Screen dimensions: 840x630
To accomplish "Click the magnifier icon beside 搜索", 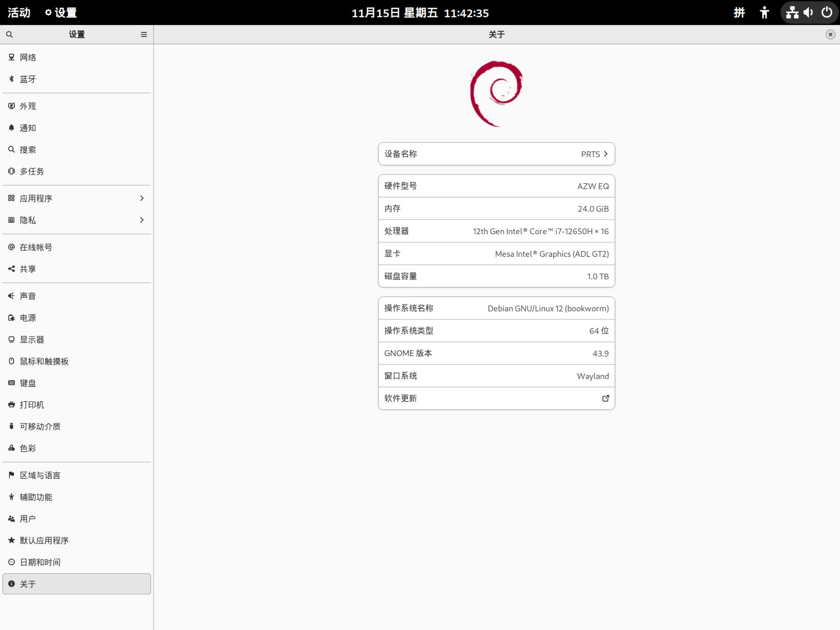I will coord(11,150).
